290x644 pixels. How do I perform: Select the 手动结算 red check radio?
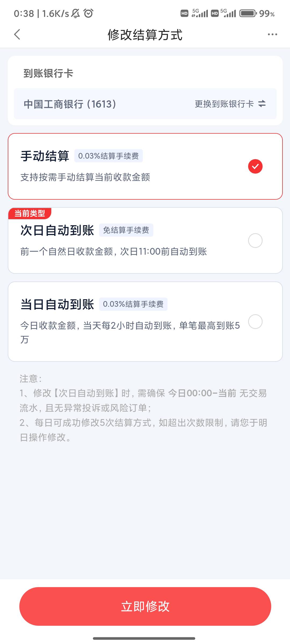tap(255, 166)
